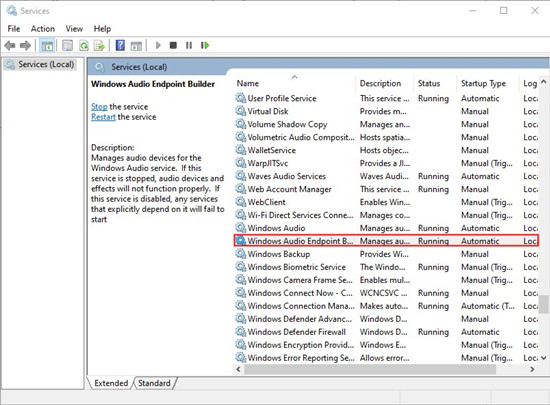Click gear icon of Windows Backup
The image size is (550, 405).
241,254
